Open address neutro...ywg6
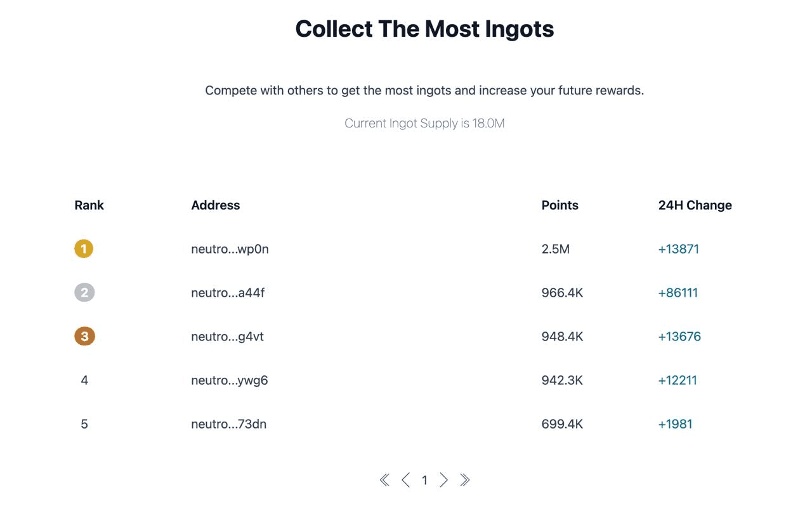Screen dimensions: 812x523 point(230,380)
